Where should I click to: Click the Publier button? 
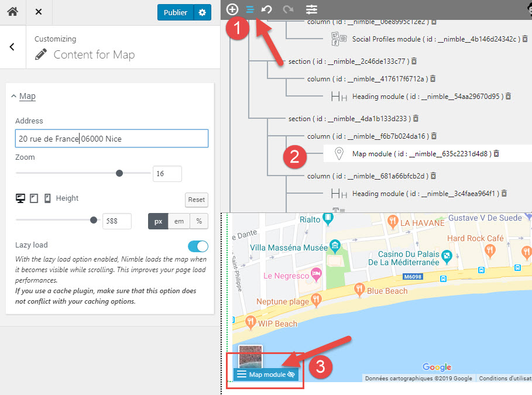(x=176, y=12)
